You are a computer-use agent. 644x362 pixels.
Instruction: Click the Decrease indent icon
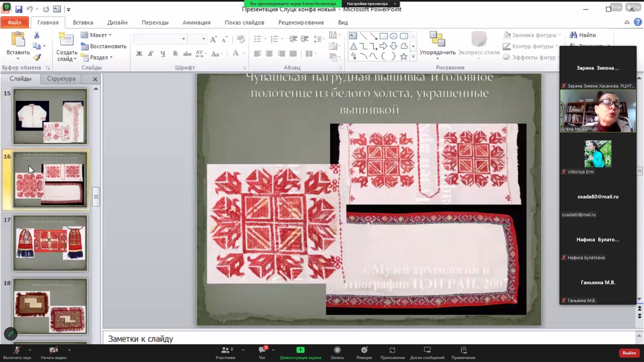pos(293,39)
